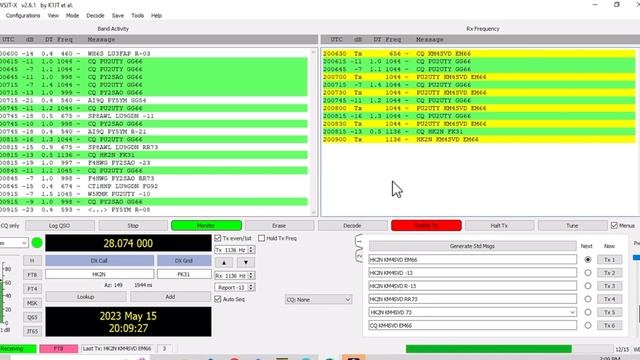
Task: Click the DX Grid input field
Action: 184,274
